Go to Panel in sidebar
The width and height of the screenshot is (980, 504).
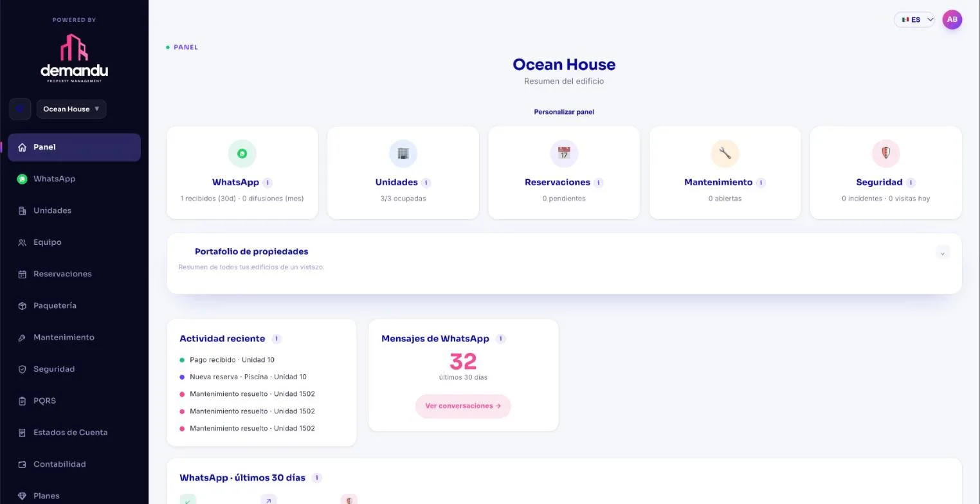pos(74,147)
